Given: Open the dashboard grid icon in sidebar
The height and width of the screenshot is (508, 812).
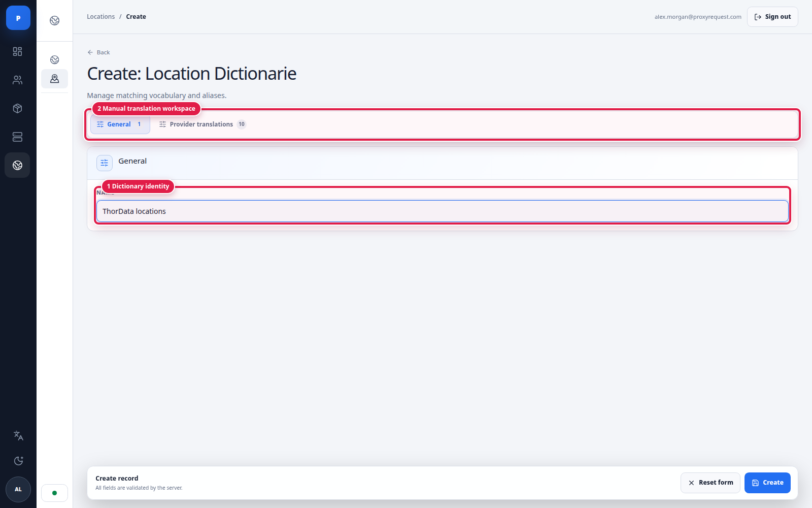Looking at the screenshot, I should click(x=18, y=51).
